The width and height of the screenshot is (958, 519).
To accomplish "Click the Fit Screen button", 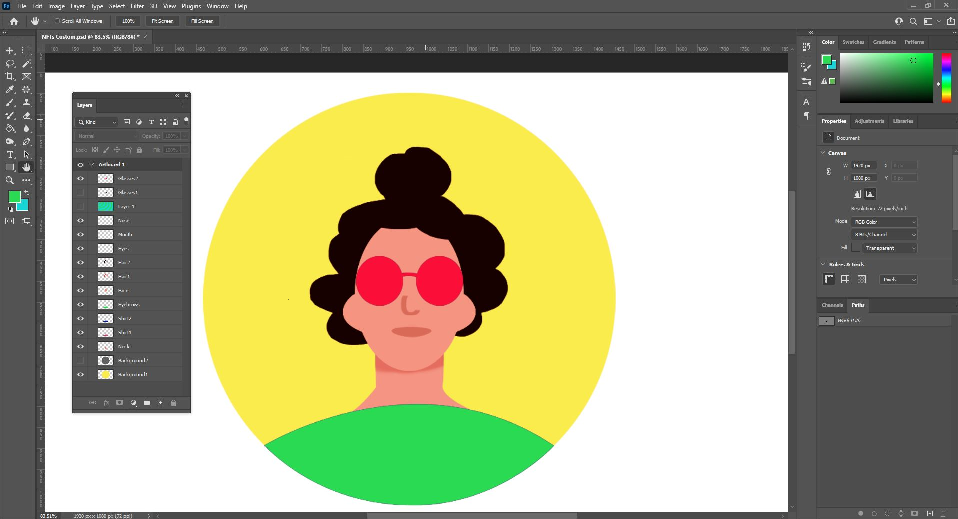I will (162, 21).
